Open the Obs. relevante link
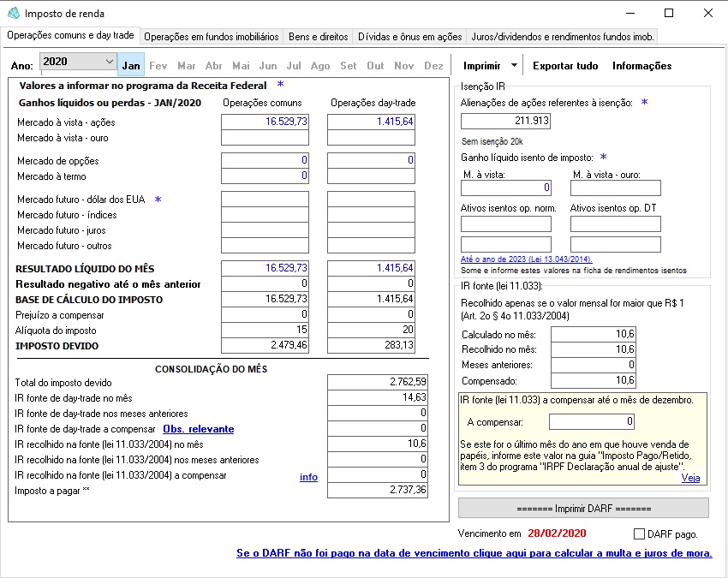The height and width of the screenshot is (578, 728). 198,429
